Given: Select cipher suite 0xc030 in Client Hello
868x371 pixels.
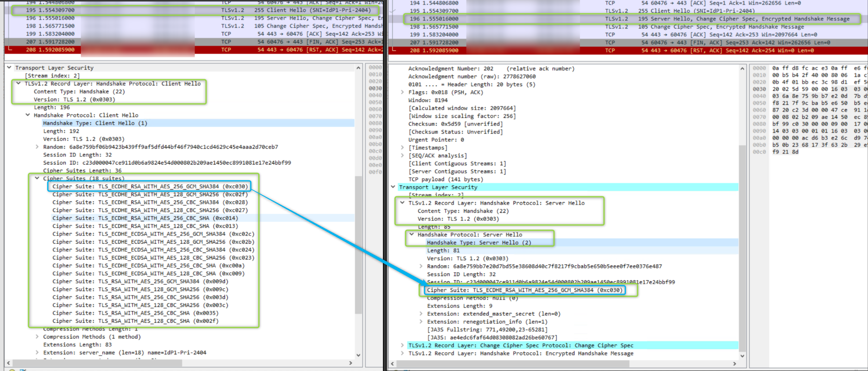Looking at the screenshot, I should click(150, 187).
